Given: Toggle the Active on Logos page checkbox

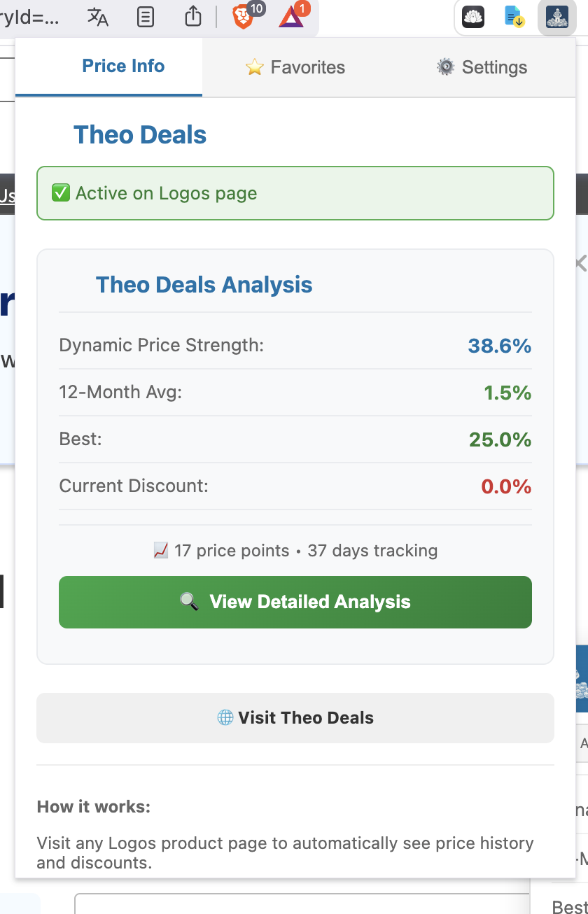Looking at the screenshot, I should click(x=60, y=192).
